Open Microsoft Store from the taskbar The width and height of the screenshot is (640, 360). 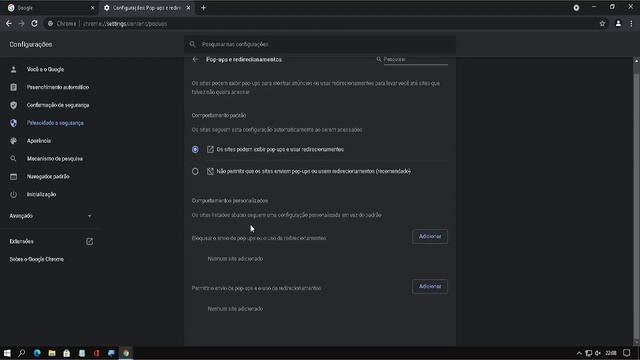tap(67, 353)
